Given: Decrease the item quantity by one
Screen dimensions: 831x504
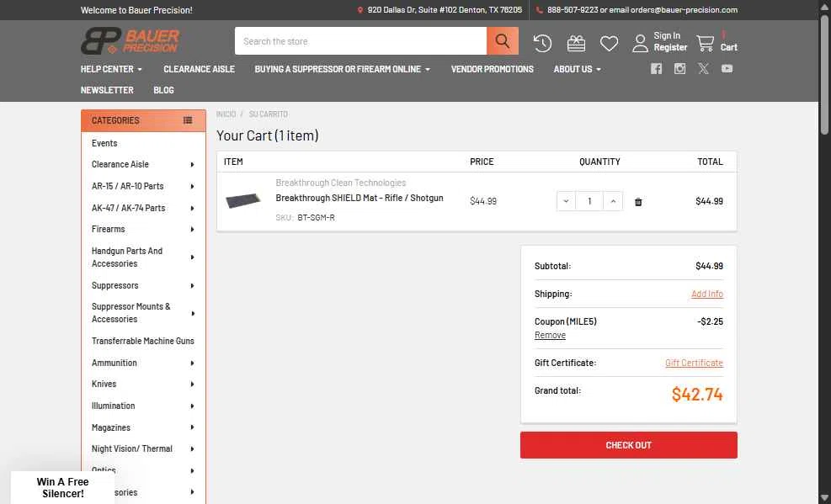Looking at the screenshot, I should pos(566,201).
